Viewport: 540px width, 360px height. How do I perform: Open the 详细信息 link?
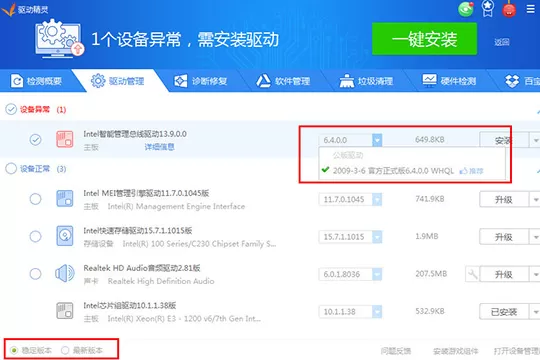point(159,147)
